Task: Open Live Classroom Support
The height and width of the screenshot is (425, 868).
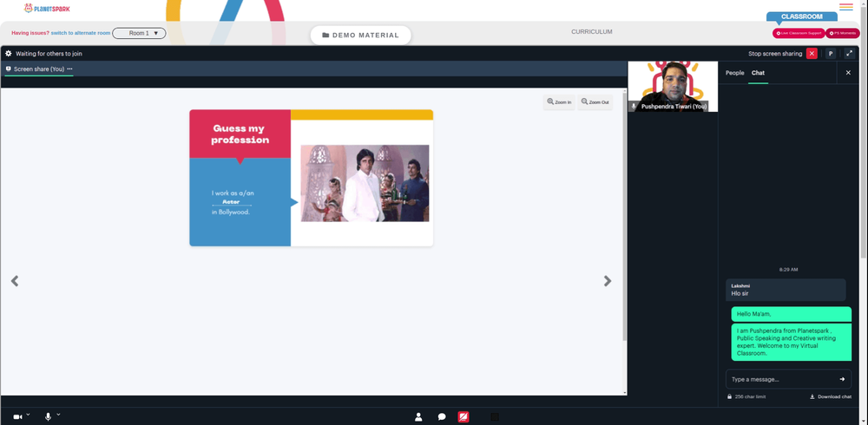Action: [799, 33]
